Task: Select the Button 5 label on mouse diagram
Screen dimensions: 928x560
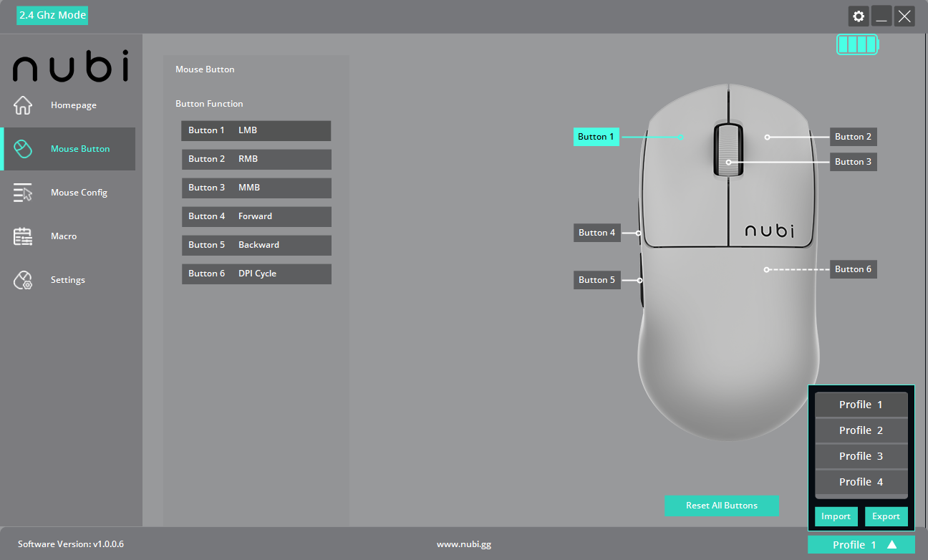Action: [x=596, y=280]
